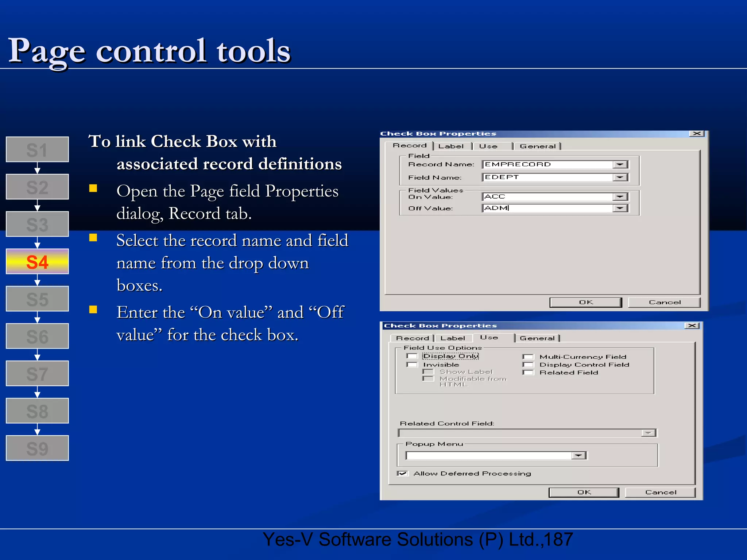Enable the Multi-Currency Field checkbox
The width and height of the screenshot is (747, 560).
coord(528,357)
